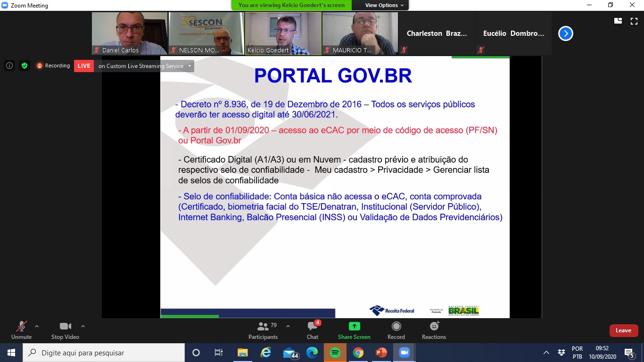Screen dimensions: 644x362
Task: Click the Recording indicator
Action: pos(53,66)
